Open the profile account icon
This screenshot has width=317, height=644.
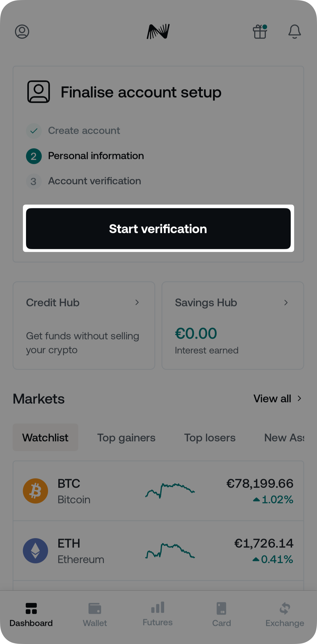(x=22, y=32)
